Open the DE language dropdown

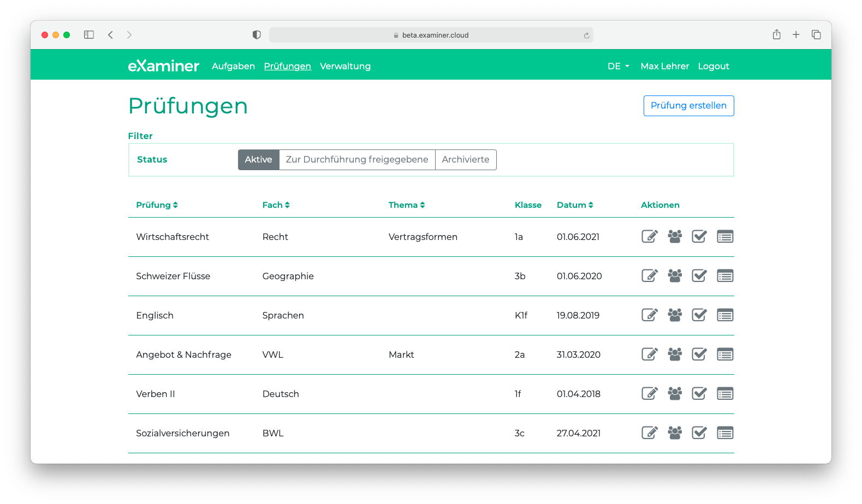[x=619, y=66]
